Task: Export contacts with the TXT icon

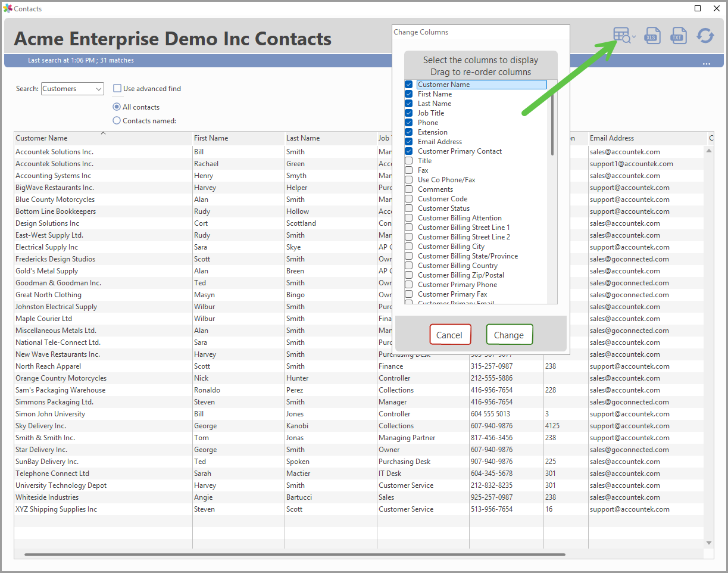Action: click(x=678, y=36)
